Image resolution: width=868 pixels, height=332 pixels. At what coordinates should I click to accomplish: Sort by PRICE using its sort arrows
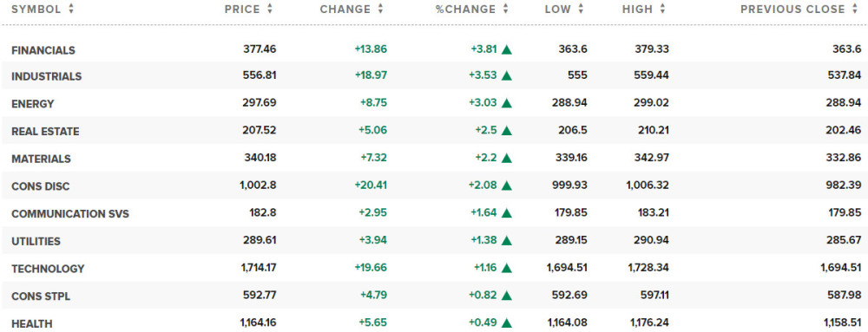[x=270, y=10]
